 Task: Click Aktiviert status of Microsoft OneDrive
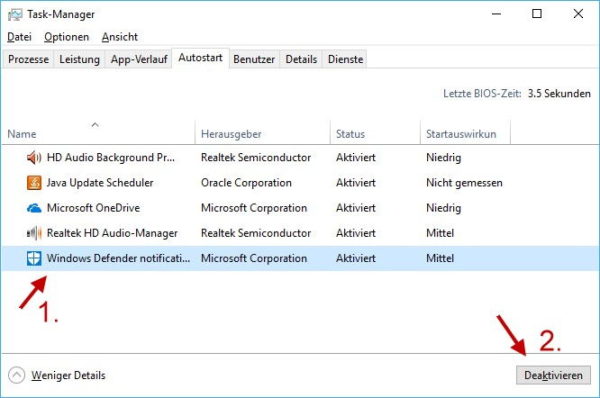point(356,208)
